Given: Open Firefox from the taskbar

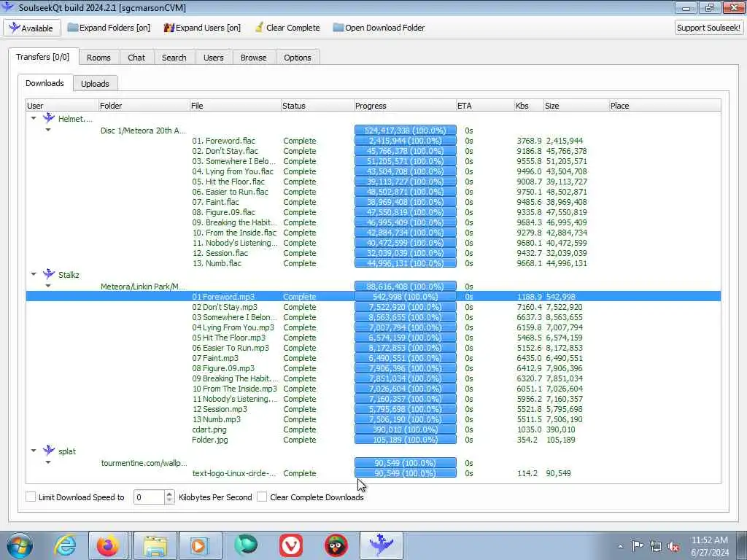Looking at the screenshot, I should [x=108, y=545].
